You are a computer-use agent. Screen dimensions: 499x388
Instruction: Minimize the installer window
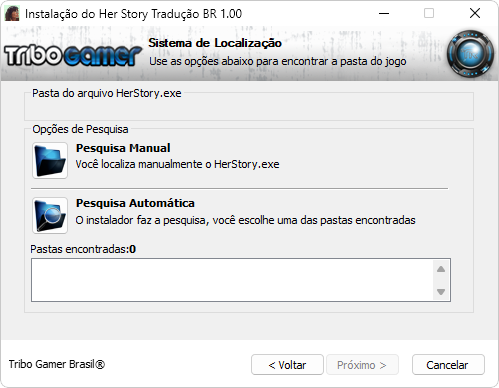point(384,14)
